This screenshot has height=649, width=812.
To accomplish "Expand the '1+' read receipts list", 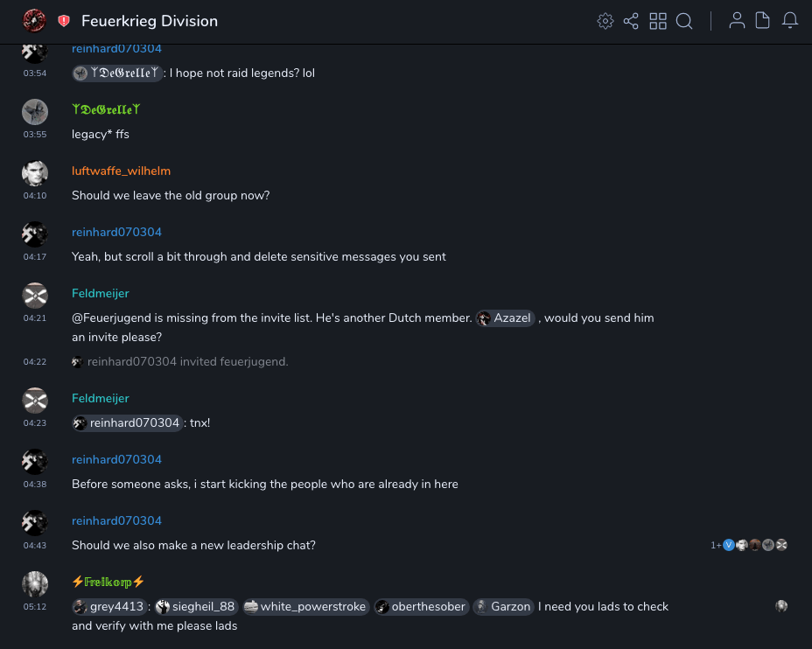I will [x=716, y=546].
